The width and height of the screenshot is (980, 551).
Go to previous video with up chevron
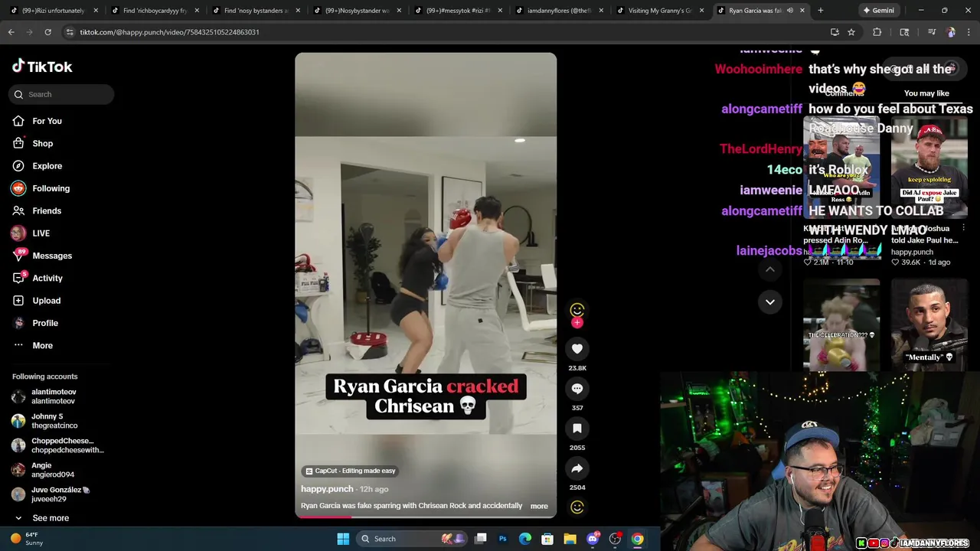770,269
